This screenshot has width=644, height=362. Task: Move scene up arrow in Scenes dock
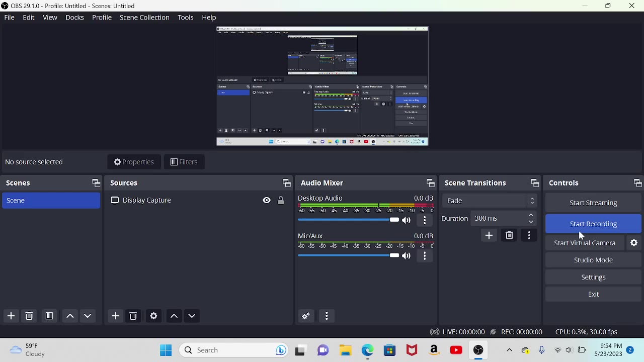click(x=70, y=316)
